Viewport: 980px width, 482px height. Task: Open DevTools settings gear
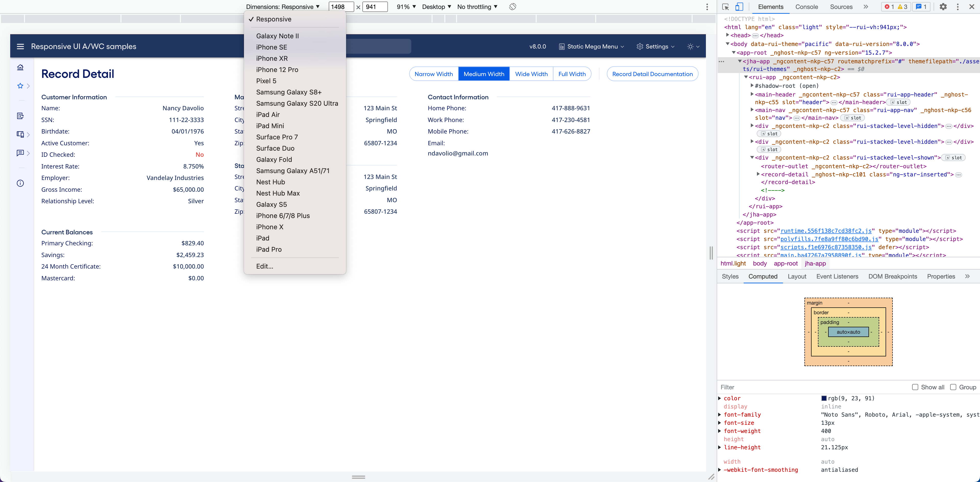[944, 6]
